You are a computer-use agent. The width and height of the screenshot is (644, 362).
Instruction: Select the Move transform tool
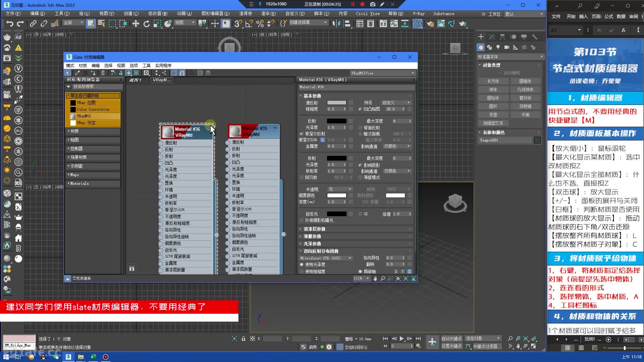[x=136, y=23]
